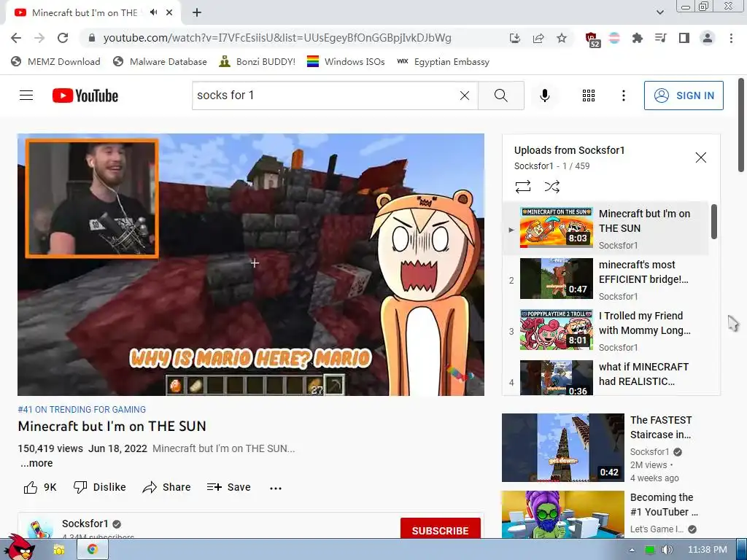Toggle shuffle playlist icon
The image size is (747, 560).
551,186
